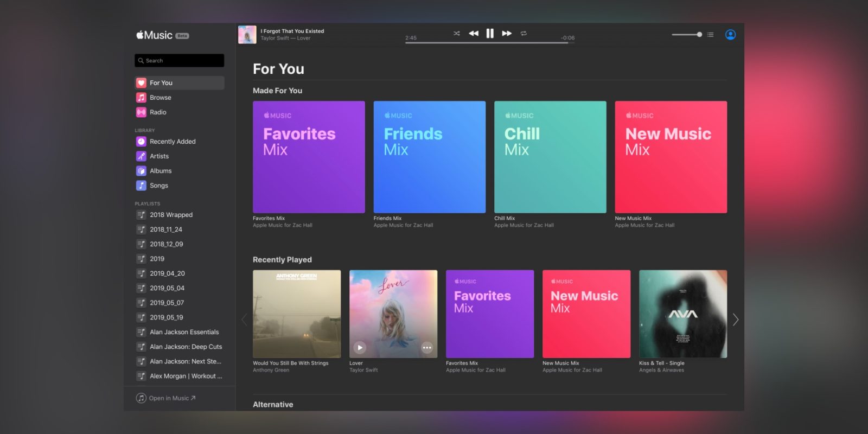Open more options on Lover album
868x434 pixels.
click(427, 348)
